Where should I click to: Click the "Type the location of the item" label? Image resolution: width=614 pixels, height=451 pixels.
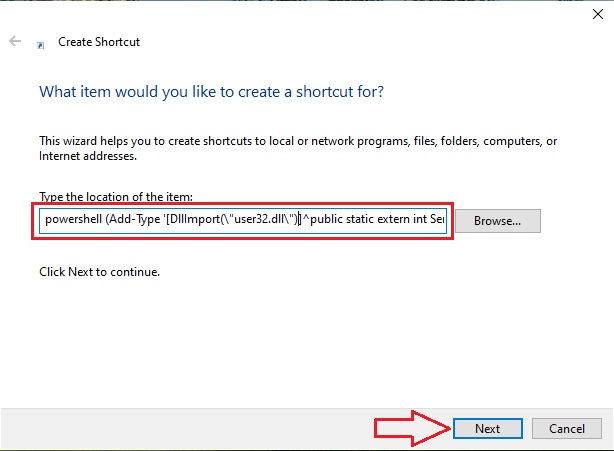pyautogui.click(x=115, y=195)
